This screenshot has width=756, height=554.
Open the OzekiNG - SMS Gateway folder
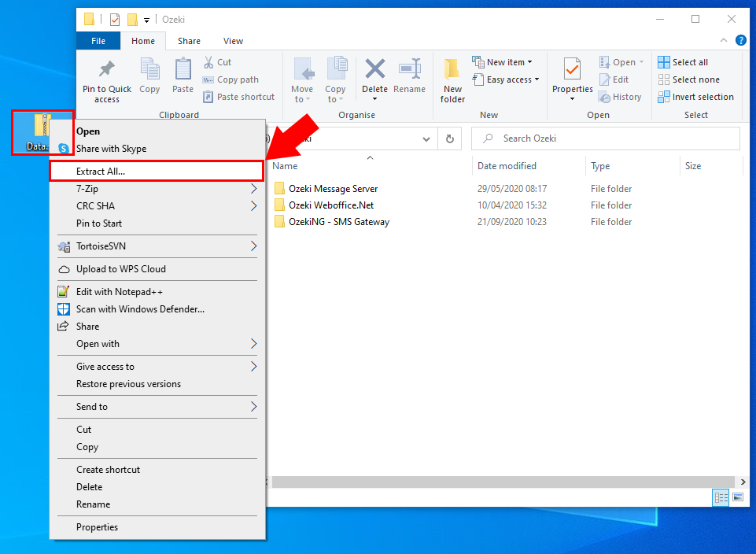point(338,221)
